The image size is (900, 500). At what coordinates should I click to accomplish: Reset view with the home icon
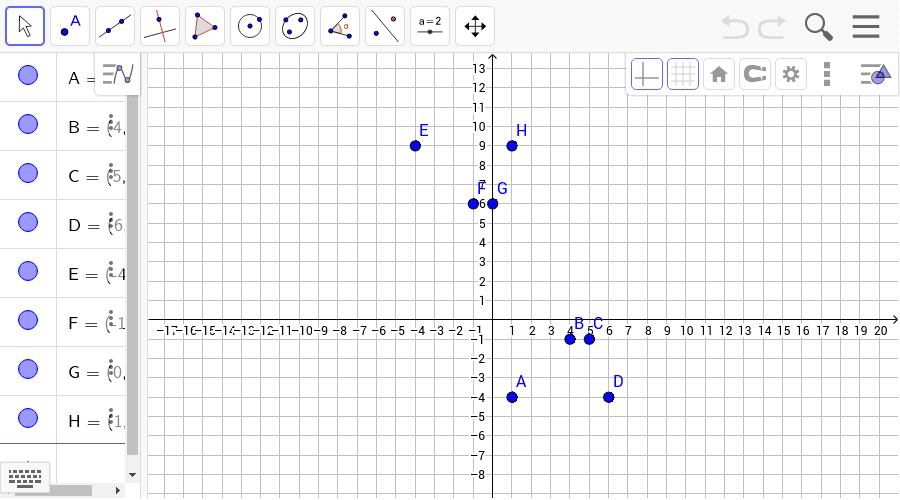(x=719, y=74)
